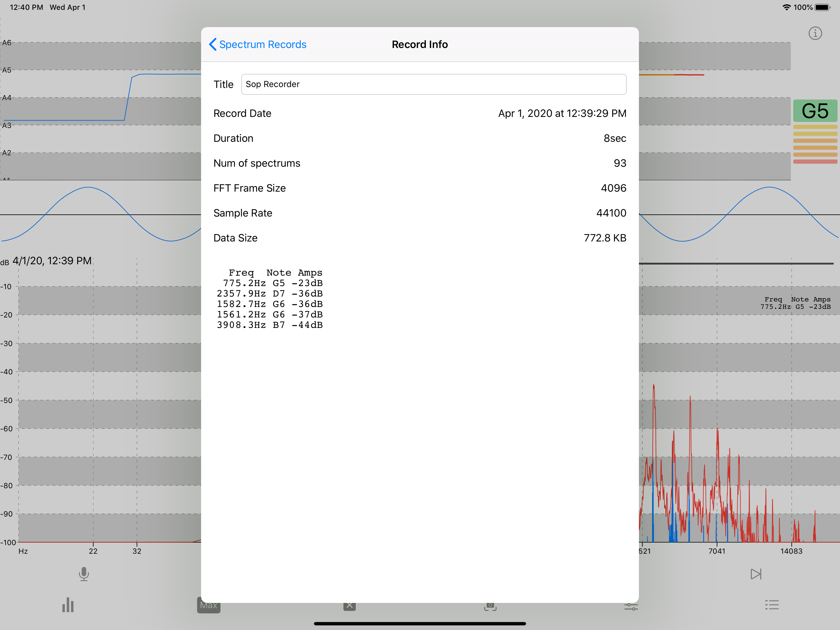Screen dimensions: 840x630
Task: Go back to Spectrum Records
Action: point(257,45)
